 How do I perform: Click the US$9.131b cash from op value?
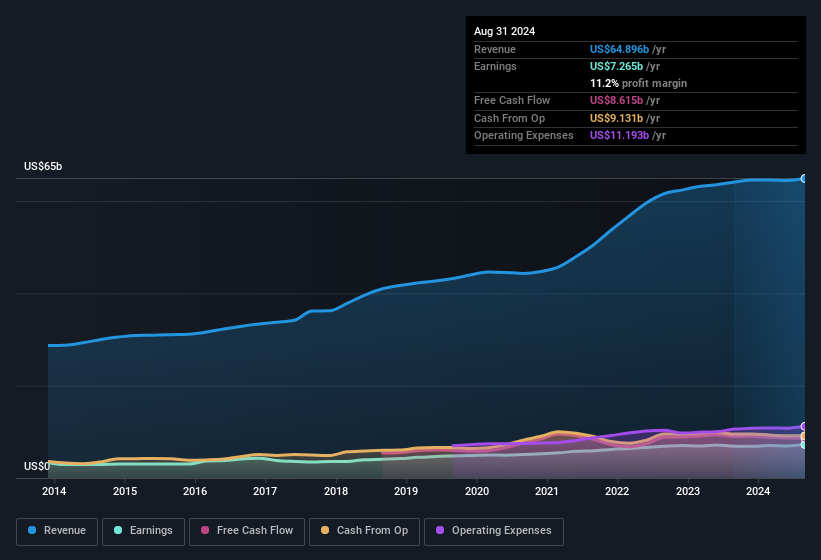click(x=616, y=118)
